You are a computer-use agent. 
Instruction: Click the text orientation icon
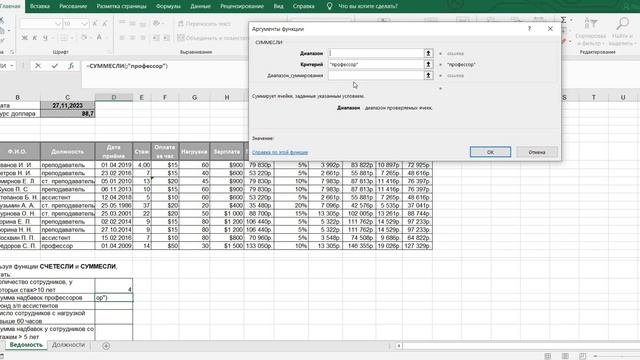coord(156,24)
